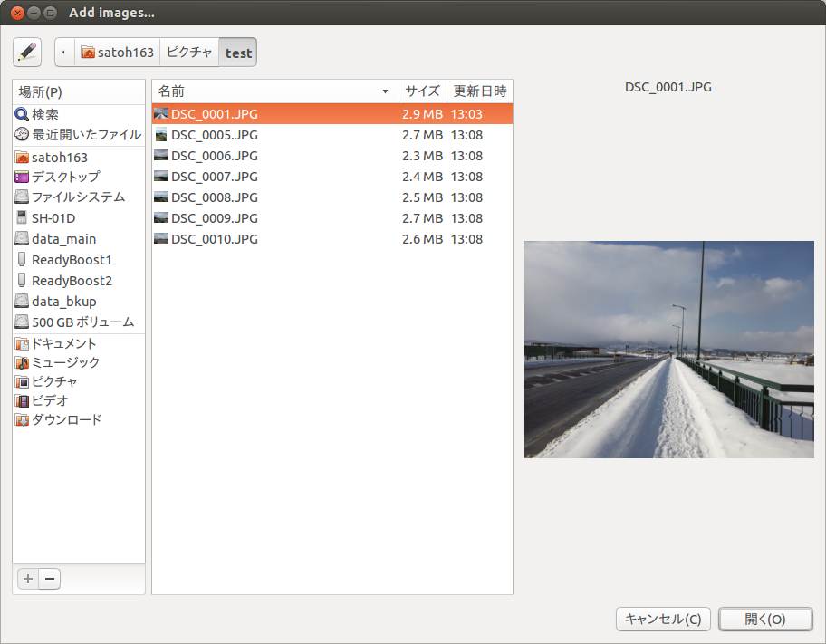The height and width of the screenshot is (644, 826).
Task: Click the DSC_0006.JPG thumbnail icon
Action: 161,156
